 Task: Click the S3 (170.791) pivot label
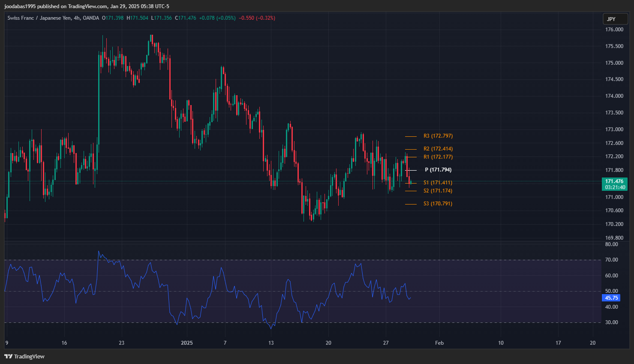[438, 204]
